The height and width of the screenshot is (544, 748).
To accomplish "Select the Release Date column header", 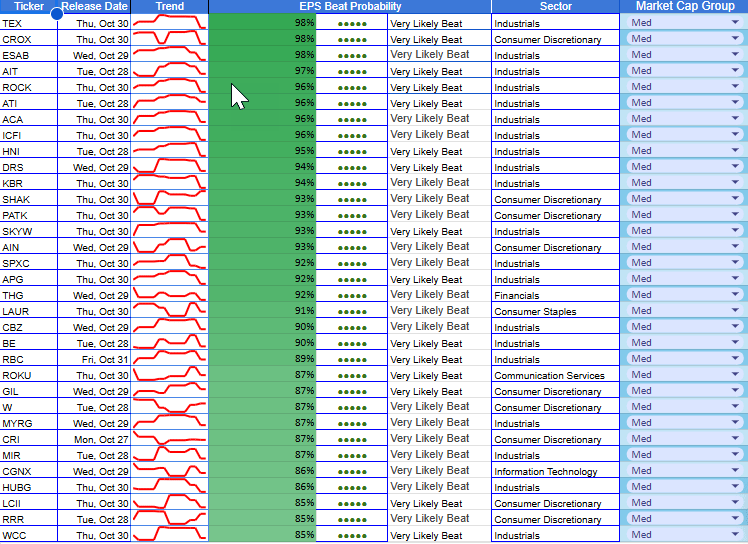I will tap(94, 6).
